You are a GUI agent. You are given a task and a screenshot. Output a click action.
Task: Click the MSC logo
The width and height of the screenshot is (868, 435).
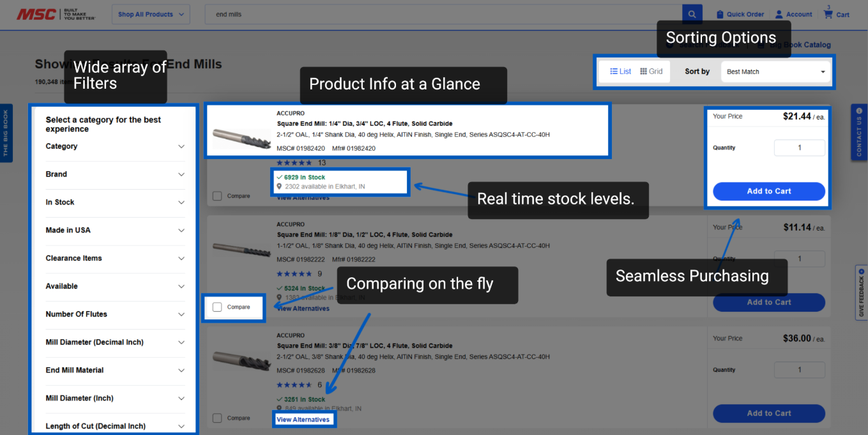[56, 14]
